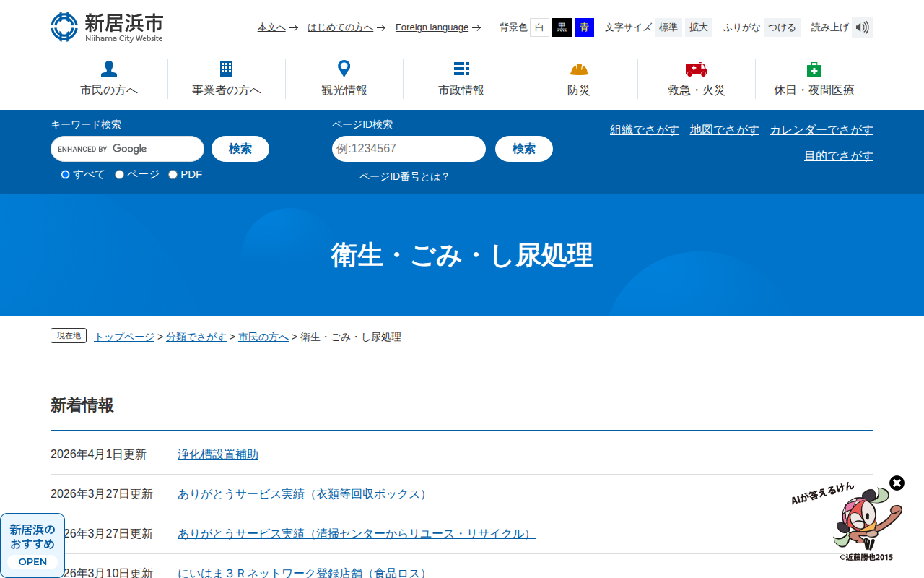The height and width of the screenshot is (578, 924).
Task: Select the 観光情報 map pin icon
Action: [x=344, y=69]
